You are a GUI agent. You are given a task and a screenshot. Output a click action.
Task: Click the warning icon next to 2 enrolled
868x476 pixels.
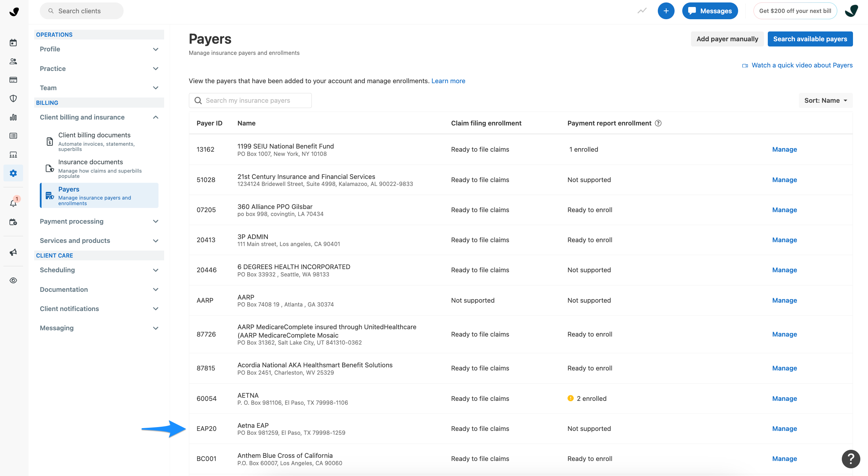click(x=571, y=398)
